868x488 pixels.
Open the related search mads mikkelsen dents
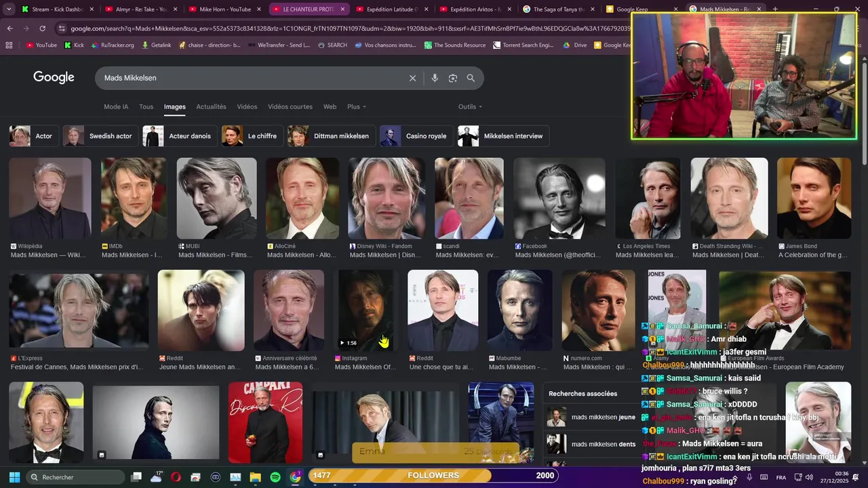(592, 444)
